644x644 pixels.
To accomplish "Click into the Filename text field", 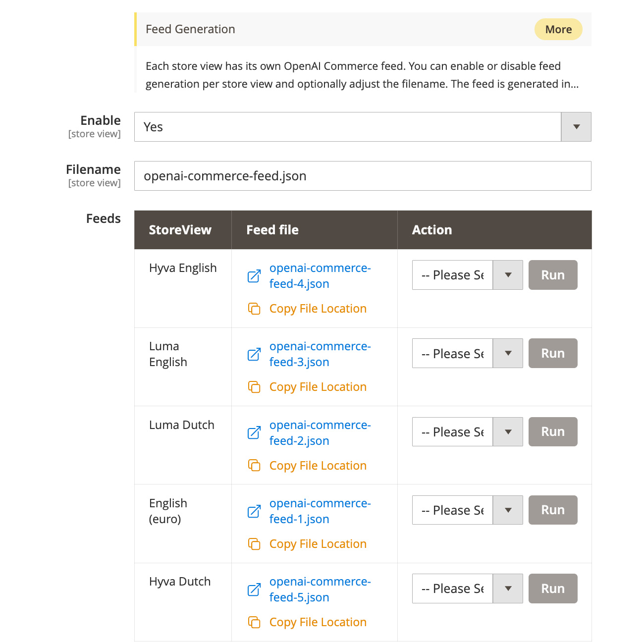I will tap(362, 176).
